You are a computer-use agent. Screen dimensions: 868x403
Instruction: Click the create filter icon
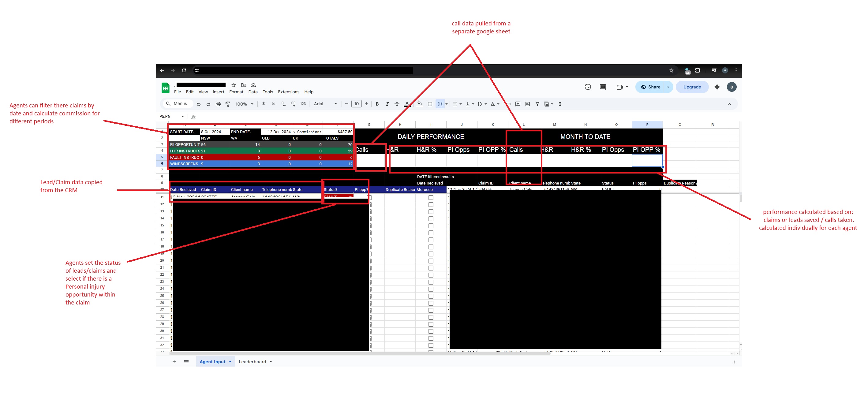click(x=537, y=104)
